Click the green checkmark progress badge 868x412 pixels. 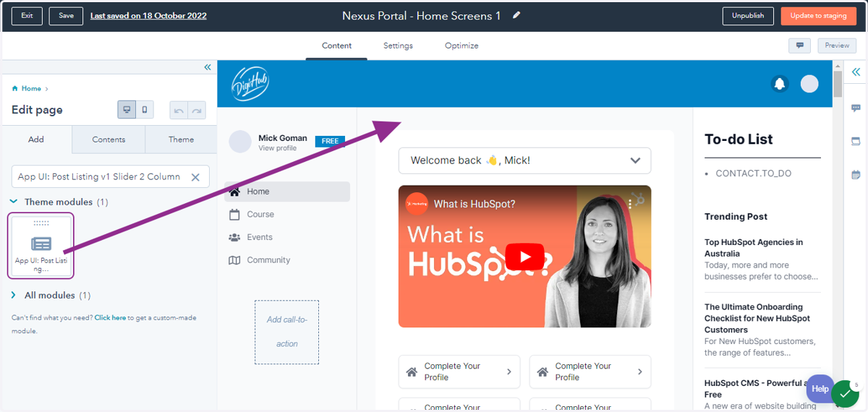pos(845,393)
